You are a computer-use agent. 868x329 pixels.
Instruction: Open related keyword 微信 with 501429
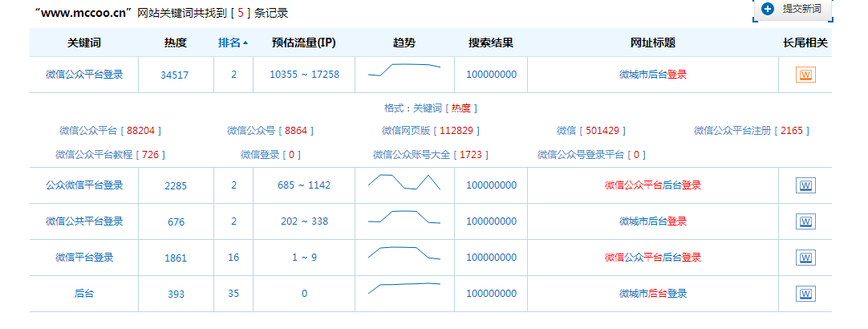[x=566, y=131]
